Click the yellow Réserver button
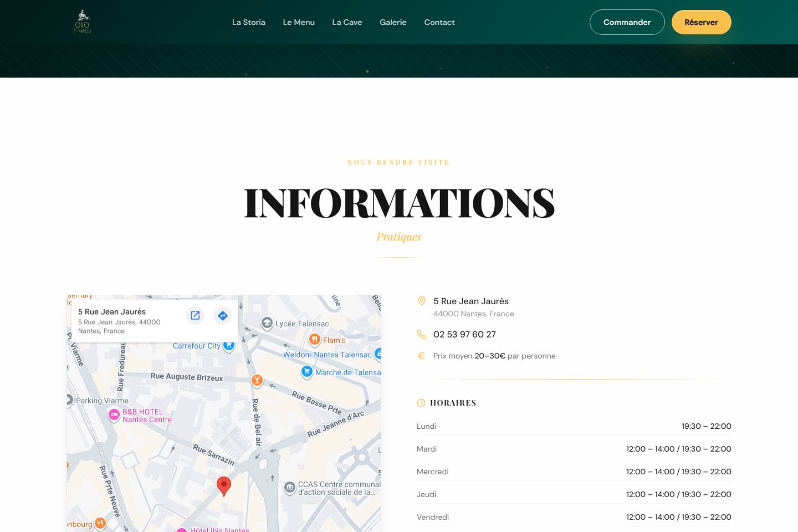This screenshot has width=798, height=532. coord(702,22)
